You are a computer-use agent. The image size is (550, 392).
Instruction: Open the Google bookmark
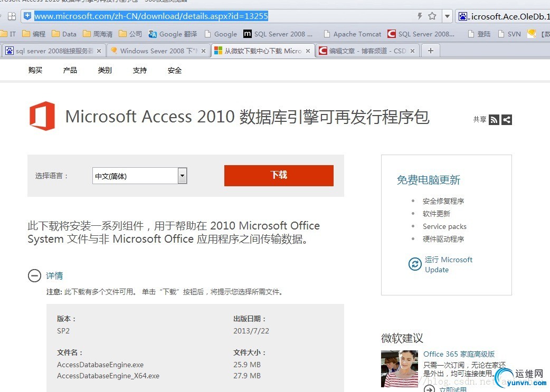click(221, 34)
